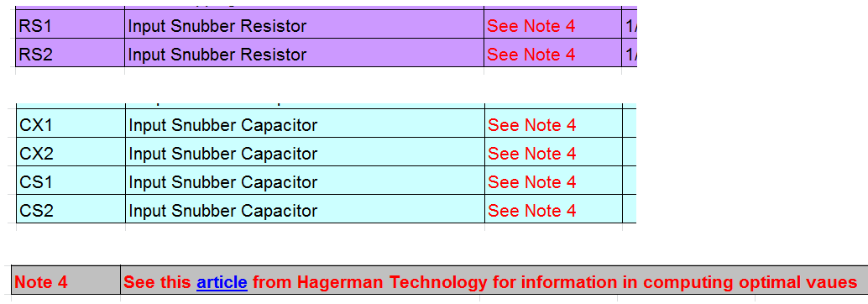
Task: Select See Note 4 in CS1 row
Action: point(531,182)
